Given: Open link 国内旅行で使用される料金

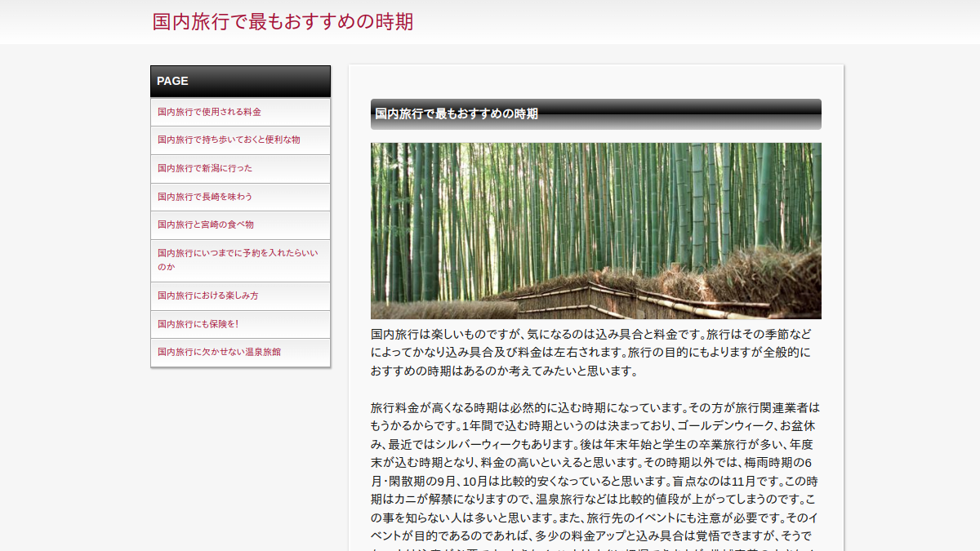Looking at the screenshot, I should click(240, 112).
